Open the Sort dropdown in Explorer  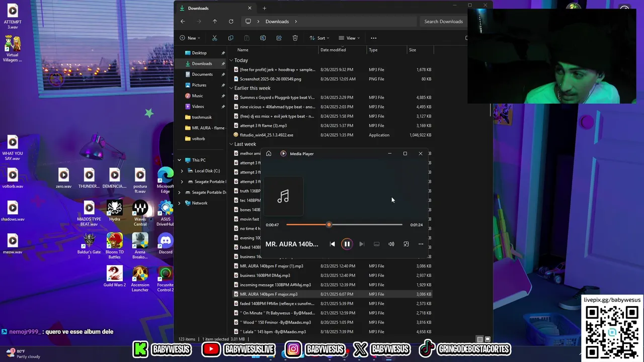319,38
